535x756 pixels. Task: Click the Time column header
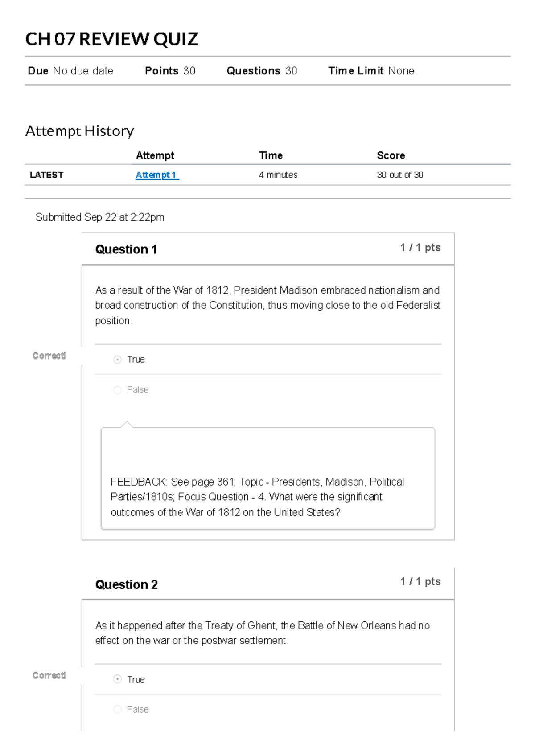[271, 155]
